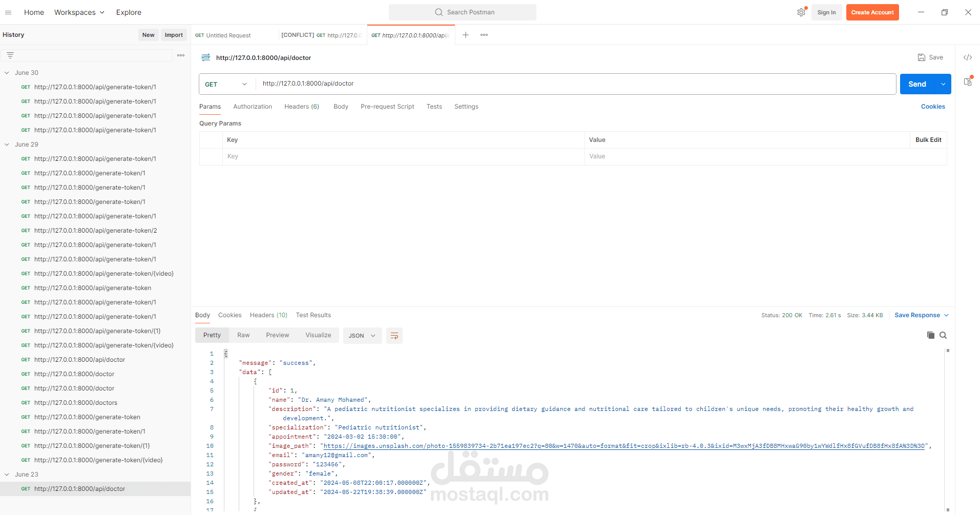Open the Pre-request Script tab

[387, 107]
